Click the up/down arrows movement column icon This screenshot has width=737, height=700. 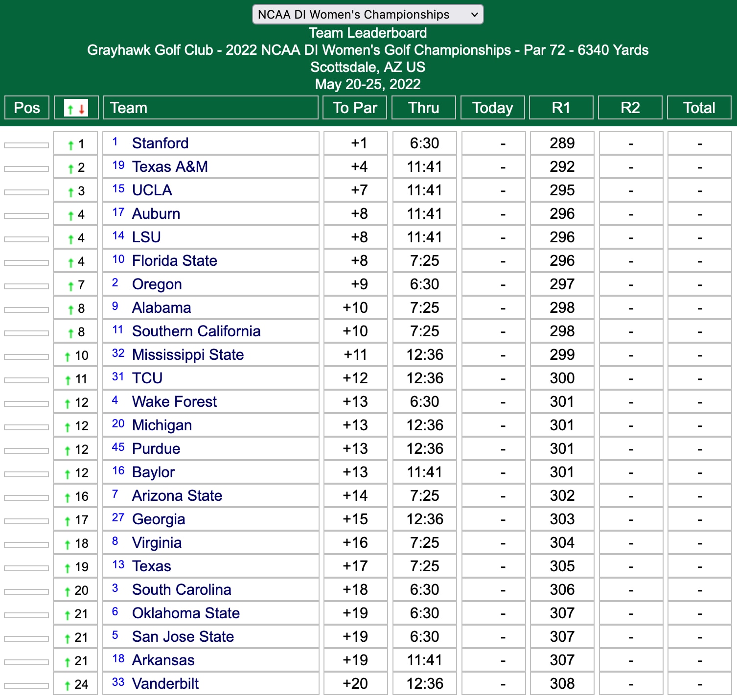click(76, 108)
